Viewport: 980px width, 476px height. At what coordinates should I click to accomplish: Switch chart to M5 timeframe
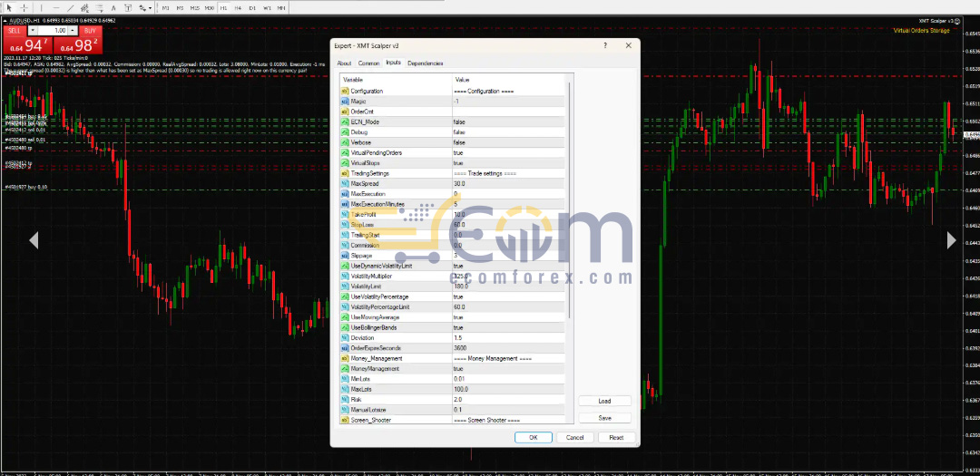pos(180,8)
